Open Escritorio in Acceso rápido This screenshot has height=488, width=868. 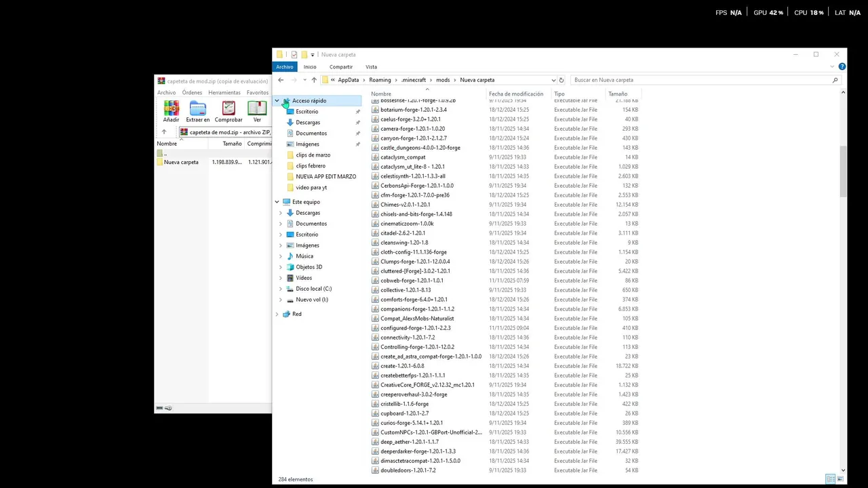tap(307, 112)
